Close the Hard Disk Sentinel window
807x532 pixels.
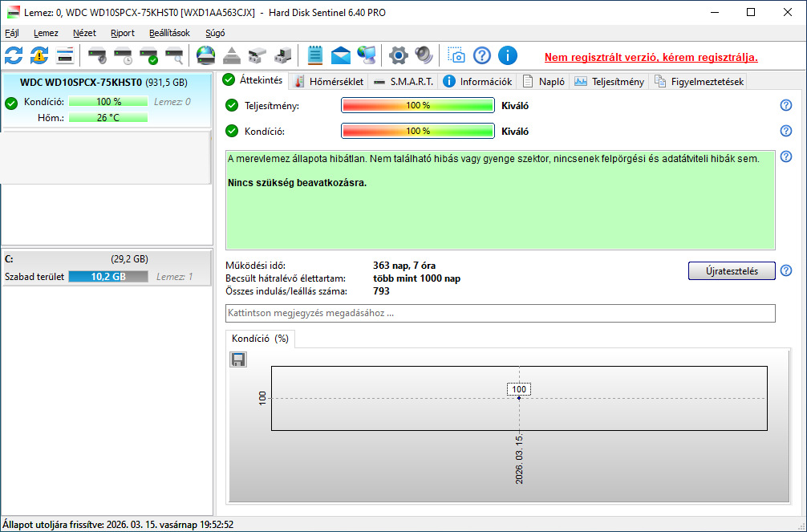click(788, 12)
